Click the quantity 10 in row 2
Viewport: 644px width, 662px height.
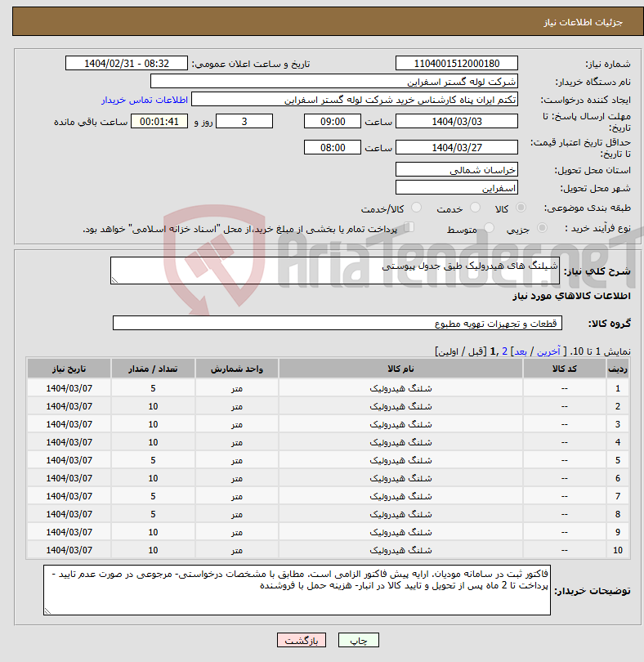pos(153,406)
